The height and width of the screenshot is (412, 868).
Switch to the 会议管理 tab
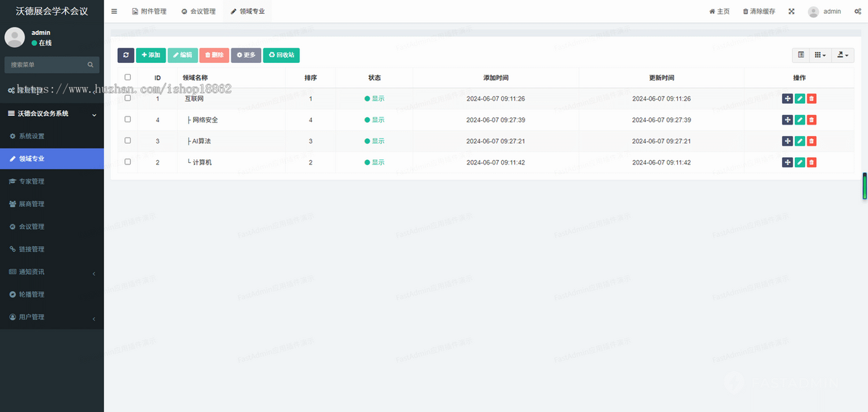pyautogui.click(x=198, y=12)
